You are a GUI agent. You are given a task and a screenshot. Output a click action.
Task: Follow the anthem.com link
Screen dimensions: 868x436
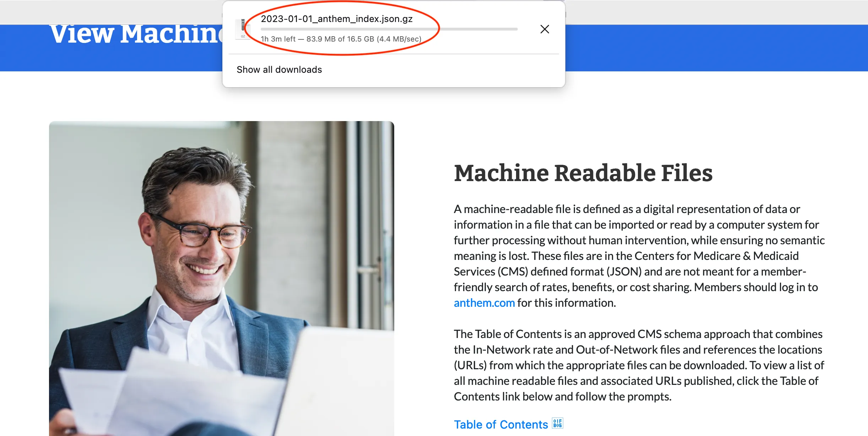[484, 303]
